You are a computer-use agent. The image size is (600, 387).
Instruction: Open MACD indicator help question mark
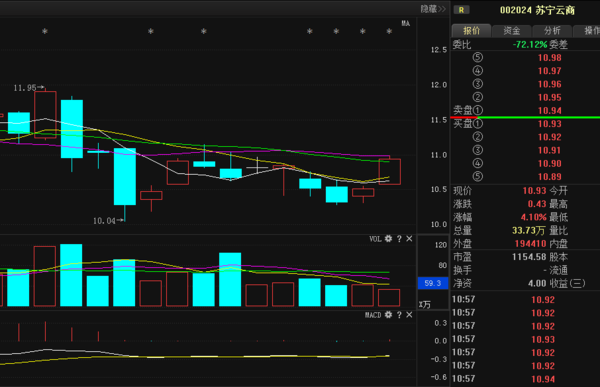tap(399, 315)
